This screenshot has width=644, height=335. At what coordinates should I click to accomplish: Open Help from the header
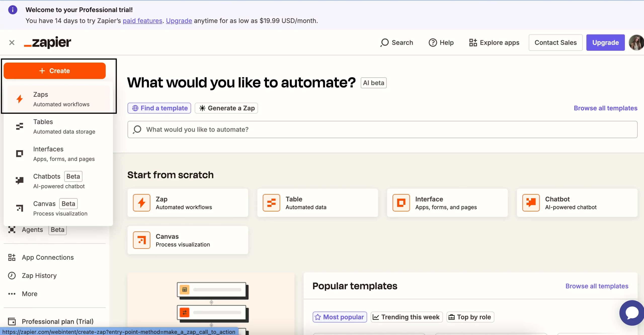tap(441, 42)
